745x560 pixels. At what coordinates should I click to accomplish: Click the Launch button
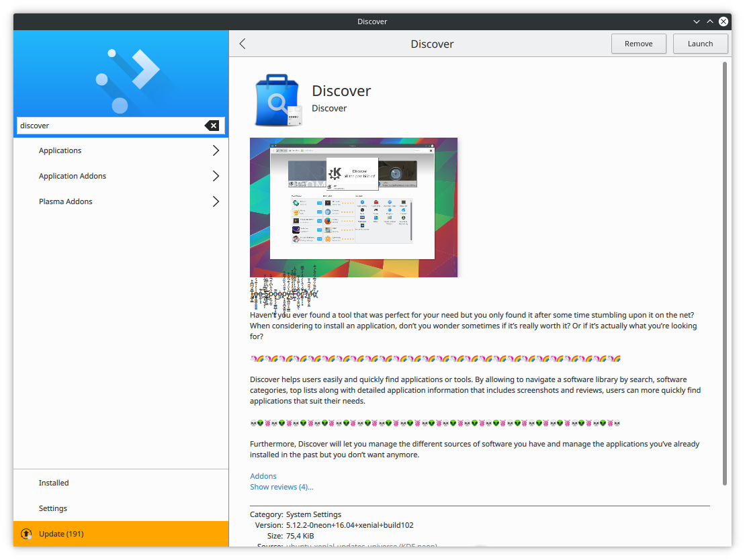(701, 44)
